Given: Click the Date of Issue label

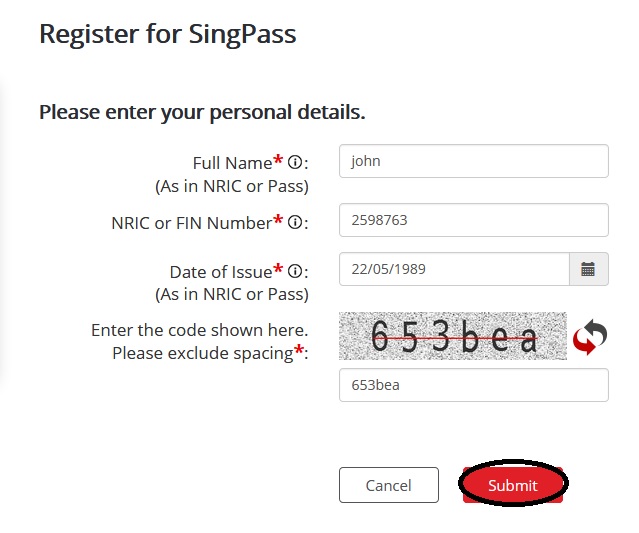Looking at the screenshot, I should coord(221,272).
